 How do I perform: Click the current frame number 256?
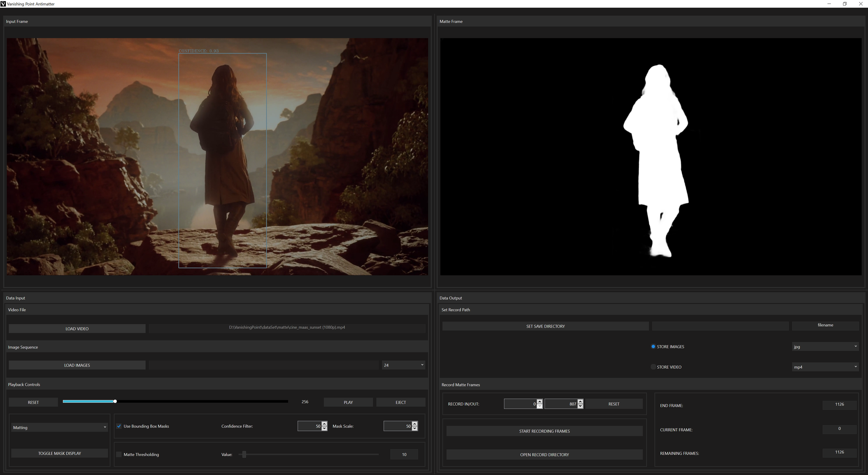[x=305, y=402]
